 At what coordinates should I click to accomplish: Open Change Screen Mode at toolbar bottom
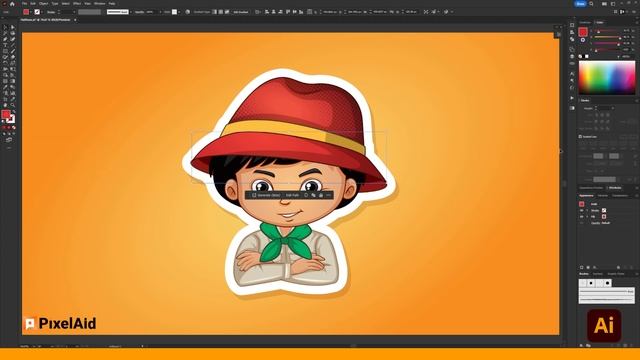9,140
